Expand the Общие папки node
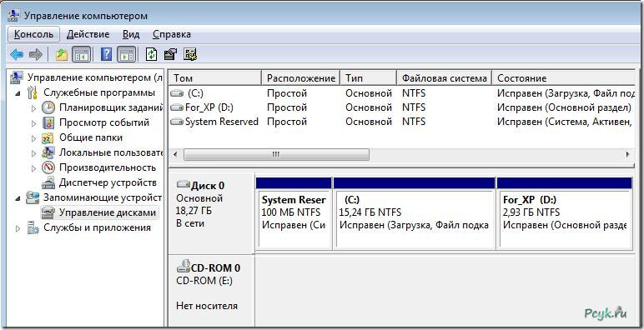 pyautogui.click(x=34, y=137)
